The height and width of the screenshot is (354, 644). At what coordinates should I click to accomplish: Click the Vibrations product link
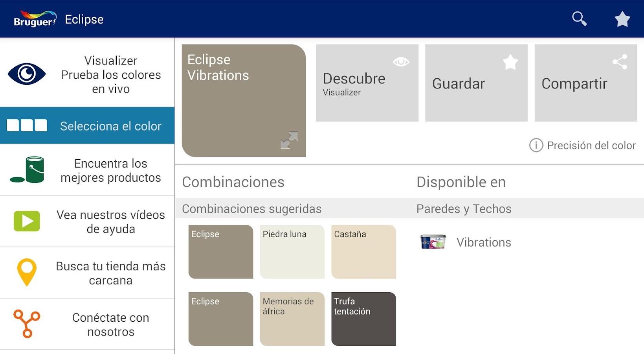(x=484, y=242)
